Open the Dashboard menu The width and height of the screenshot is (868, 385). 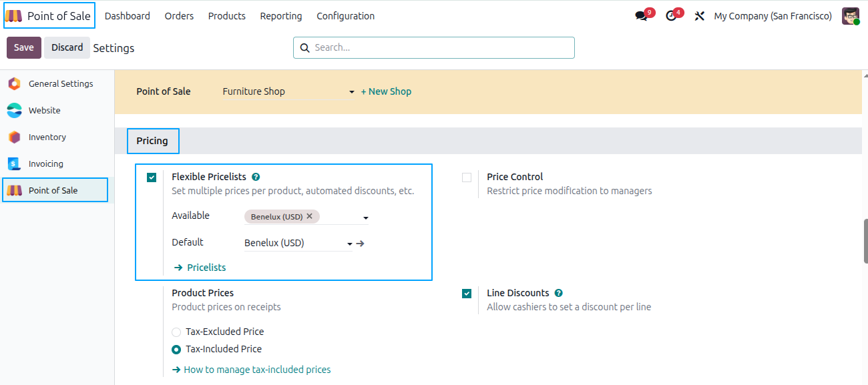pyautogui.click(x=128, y=16)
